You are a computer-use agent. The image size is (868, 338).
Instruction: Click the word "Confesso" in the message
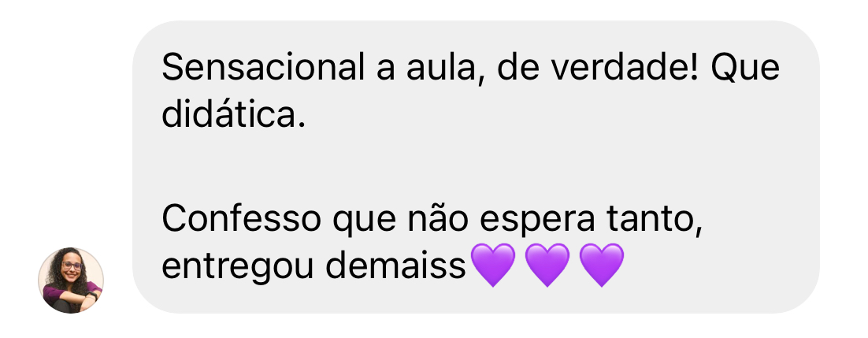tap(241, 219)
